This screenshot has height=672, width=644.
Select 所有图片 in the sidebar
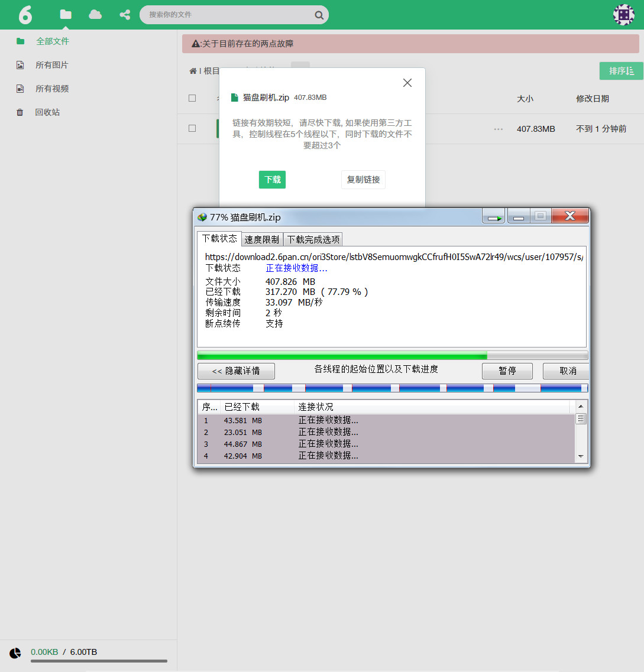[x=52, y=64]
